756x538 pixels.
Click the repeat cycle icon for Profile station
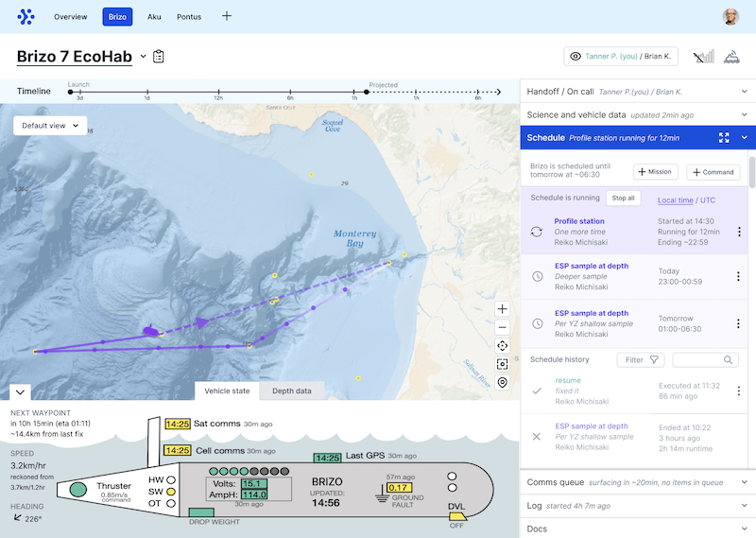coord(537,232)
